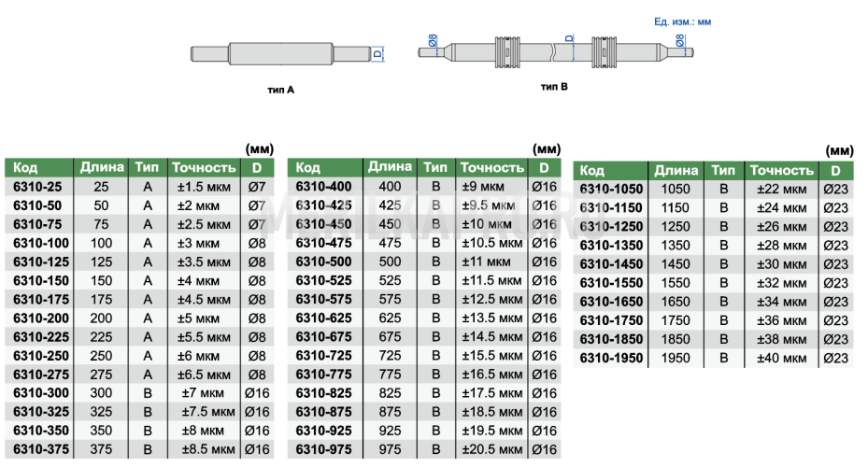Click the 'D' header in right table
The height and width of the screenshot is (467, 868).
tap(835, 170)
